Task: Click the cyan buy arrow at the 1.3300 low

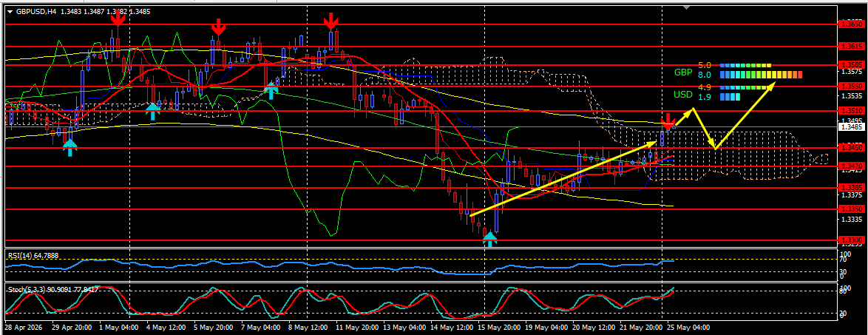Action: (x=490, y=239)
